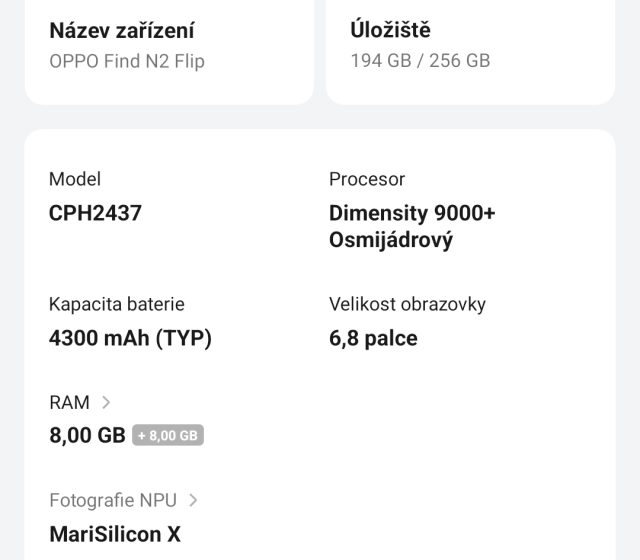The width and height of the screenshot is (640, 560).
Task: Select the Dimensity 9000+ processor text
Action: [x=412, y=213]
